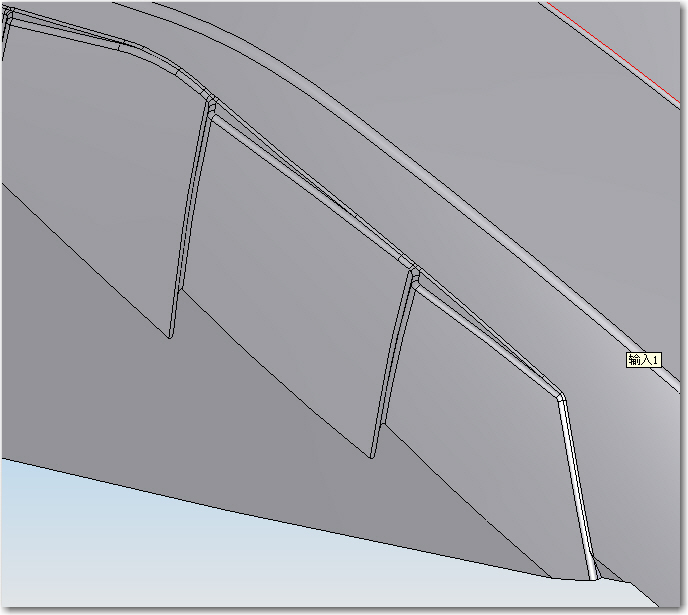The height and width of the screenshot is (615, 688).
Task: Click the '输入1' tooltip label
Action: point(643,360)
